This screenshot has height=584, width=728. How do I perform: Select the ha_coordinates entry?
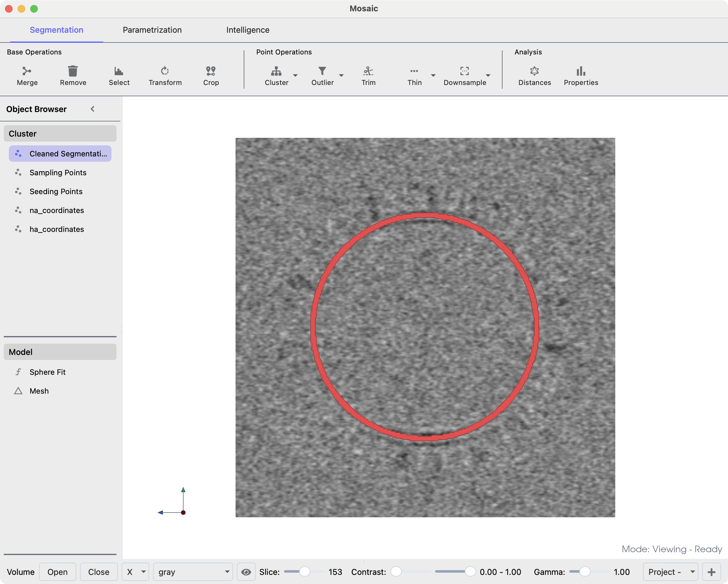[x=60, y=229]
